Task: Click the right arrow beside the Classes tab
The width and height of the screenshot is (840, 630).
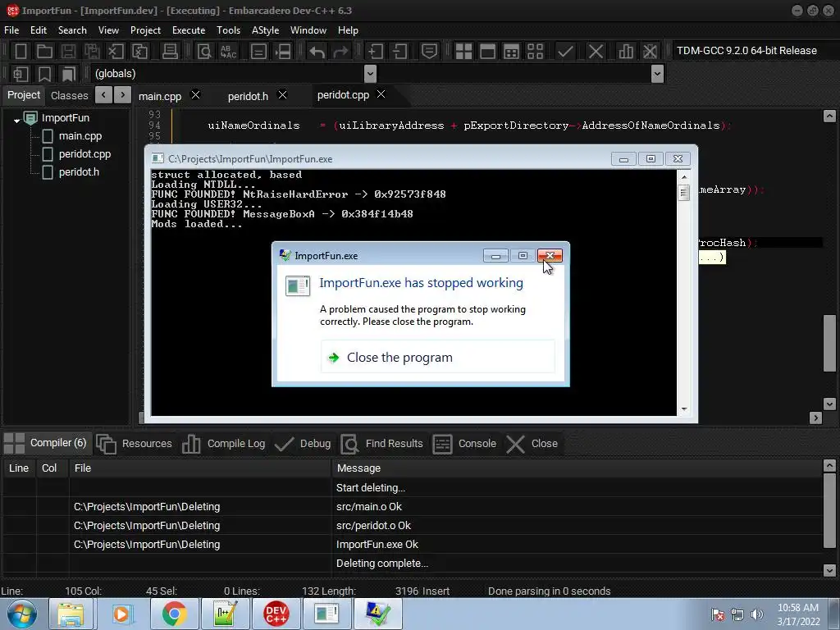Action: [123, 95]
